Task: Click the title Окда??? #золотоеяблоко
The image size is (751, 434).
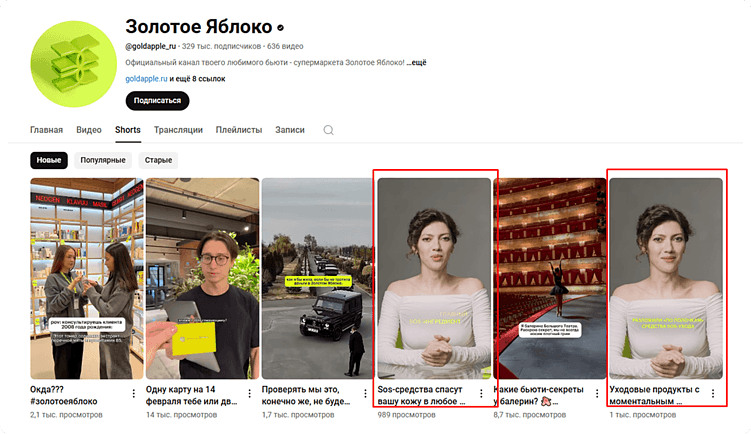Action: point(64,395)
